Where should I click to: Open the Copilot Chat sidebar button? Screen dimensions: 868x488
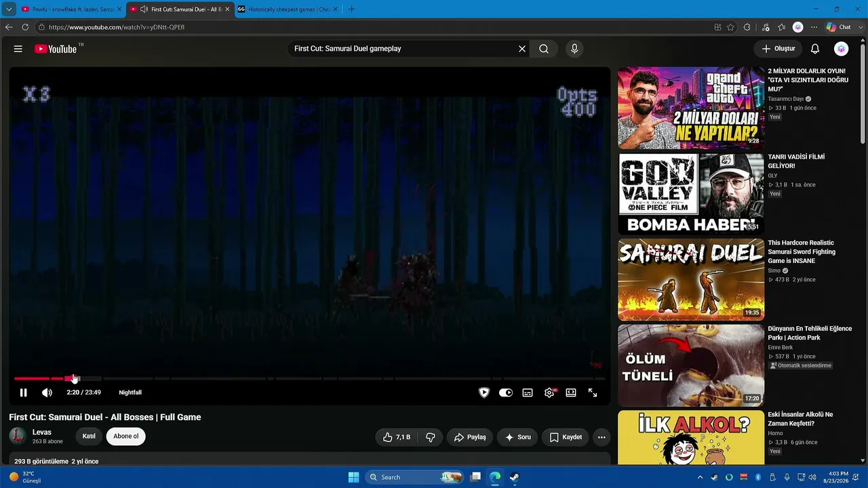pyautogui.click(x=840, y=27)
